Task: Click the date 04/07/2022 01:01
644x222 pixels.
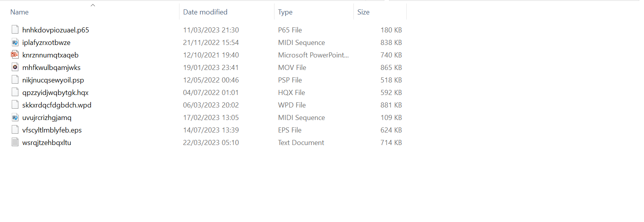Action: 211,93
